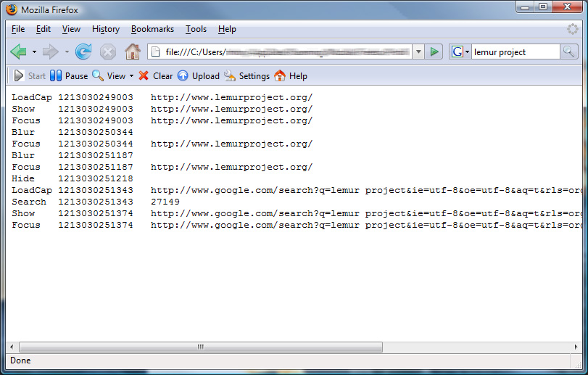Click the 'Done' status bar text

[x=20, y=360]
